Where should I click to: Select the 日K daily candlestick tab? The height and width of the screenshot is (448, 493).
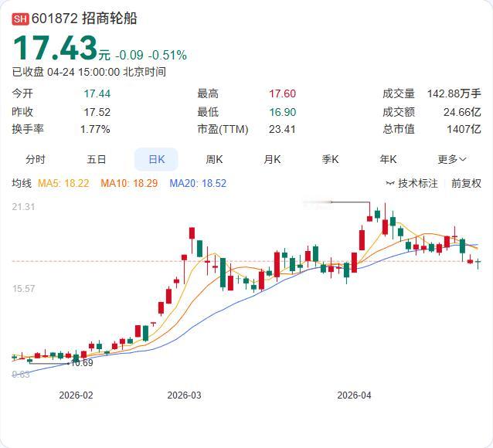click(x=156, y=159)
